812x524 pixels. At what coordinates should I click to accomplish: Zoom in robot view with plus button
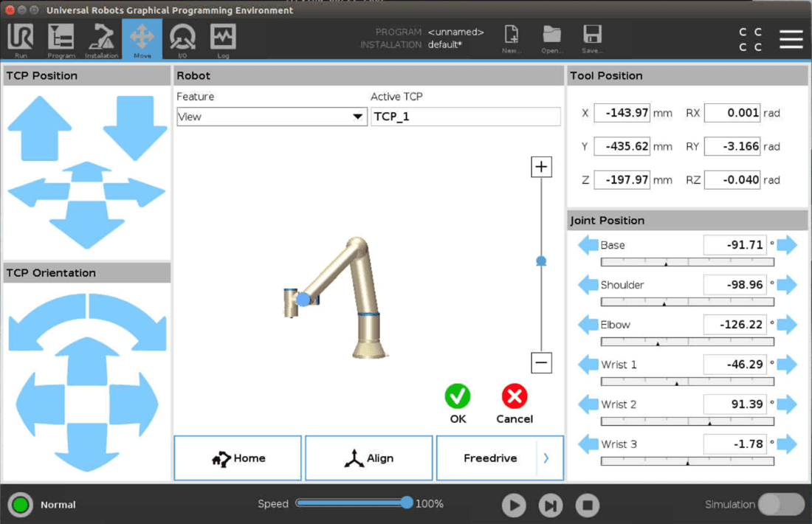pyautogui.click(x=541, y=167)
